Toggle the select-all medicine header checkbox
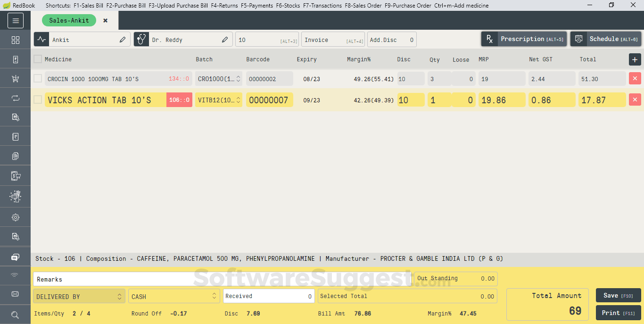 (x=38, y=59)
